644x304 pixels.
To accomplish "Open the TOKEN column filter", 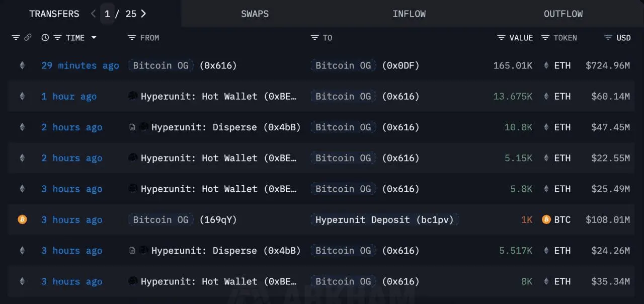I will pyautogui.click(x=545, y=38).
